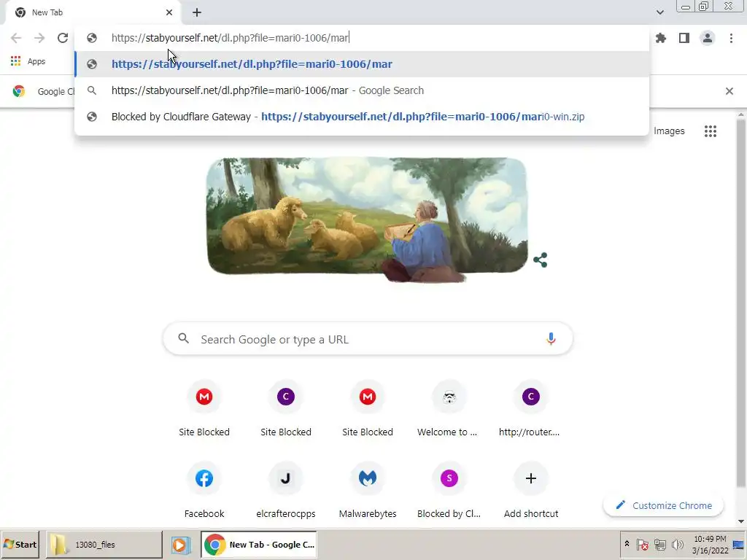Reload the current page

[63, 38]
